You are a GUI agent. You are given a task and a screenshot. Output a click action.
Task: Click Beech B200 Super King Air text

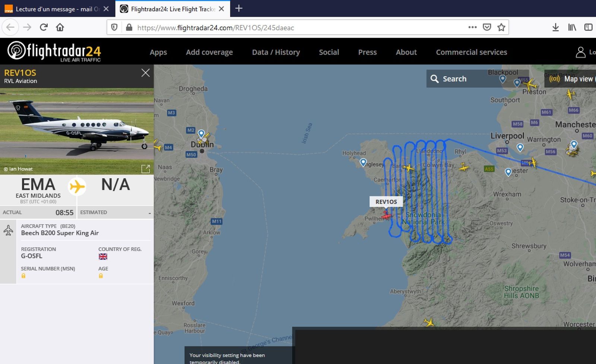pos(60,233)
